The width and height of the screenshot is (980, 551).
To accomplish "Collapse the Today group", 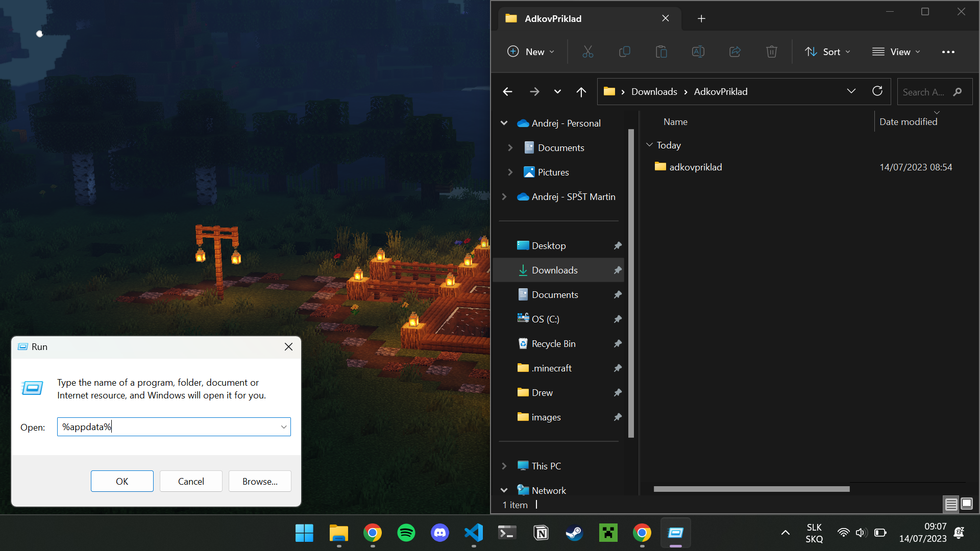I will pos(649,145).
